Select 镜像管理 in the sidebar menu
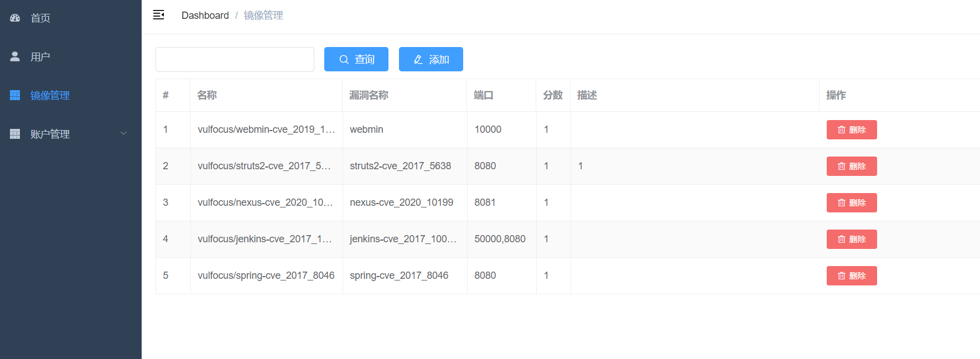Image resolution: width=980 pixels, height=359 pixels. [x=50, y=96]
